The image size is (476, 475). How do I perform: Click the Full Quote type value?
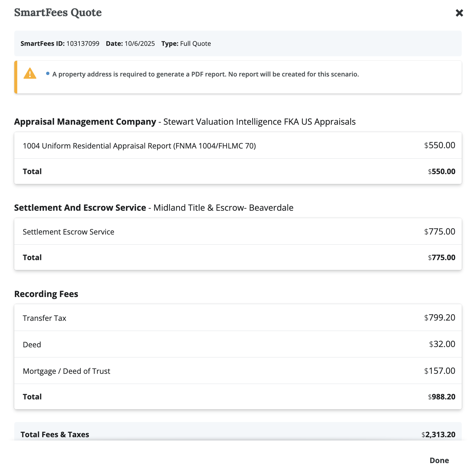click(x=195, y=43)
